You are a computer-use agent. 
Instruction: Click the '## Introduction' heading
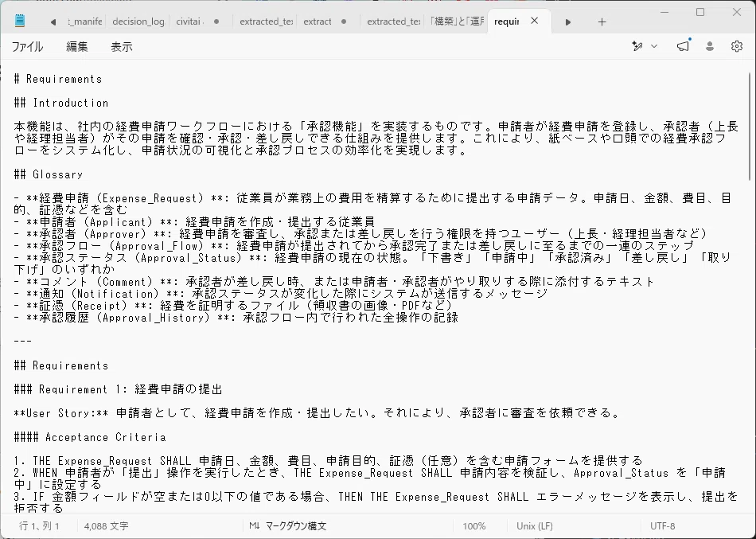point(61,103)
